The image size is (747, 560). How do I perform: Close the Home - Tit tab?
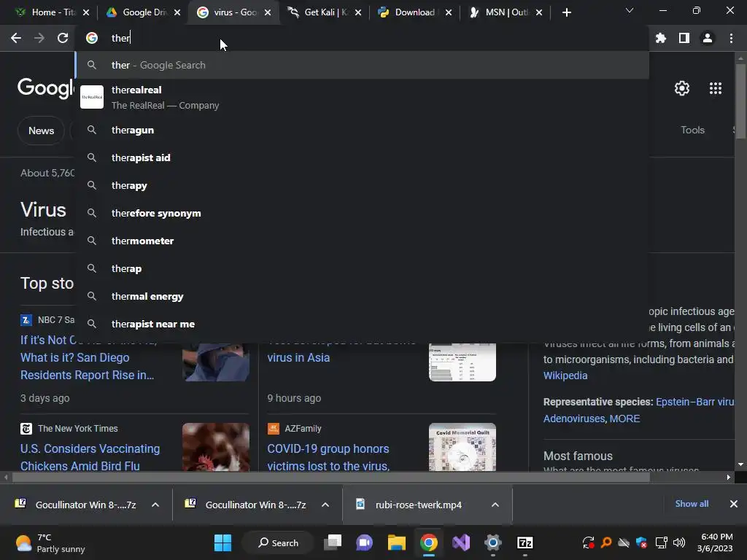(86, 12)
